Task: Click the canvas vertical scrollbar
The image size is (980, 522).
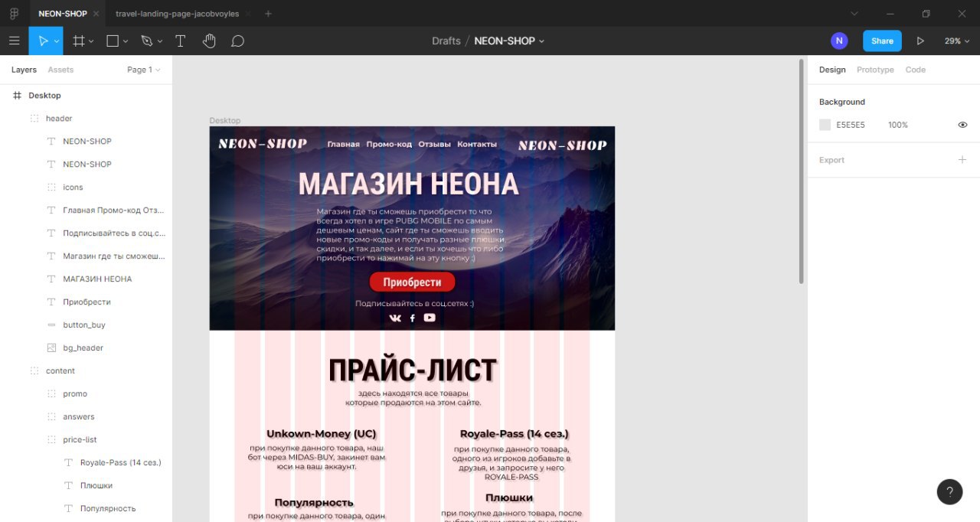Action: pyautogui.click(x=802, y=171)
